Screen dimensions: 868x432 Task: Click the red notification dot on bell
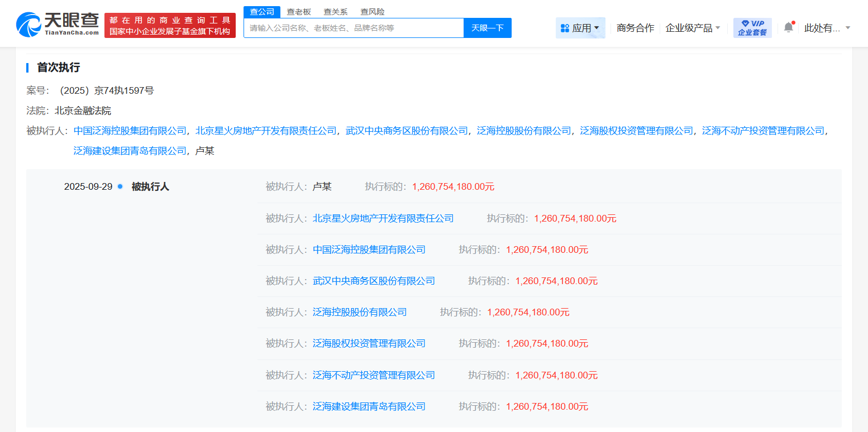tap(792, 21)
